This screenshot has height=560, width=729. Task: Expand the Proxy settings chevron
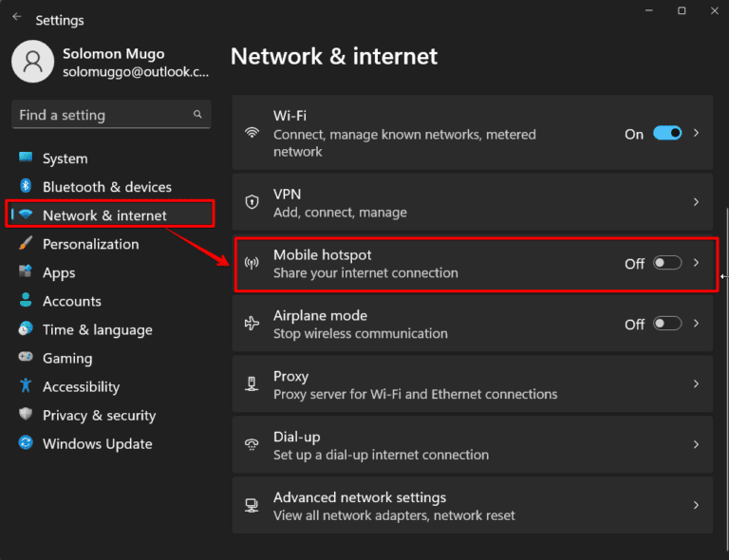point(697,384)
